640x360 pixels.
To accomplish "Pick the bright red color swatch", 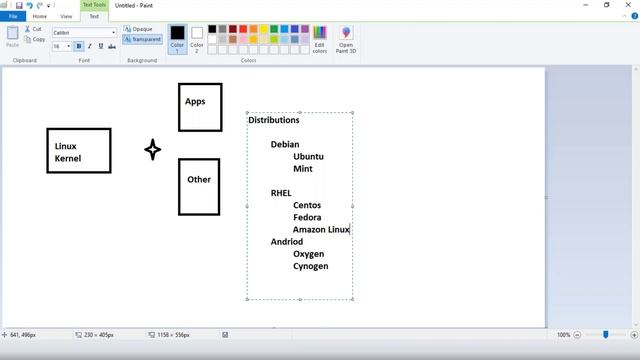I will click(243, 29).
